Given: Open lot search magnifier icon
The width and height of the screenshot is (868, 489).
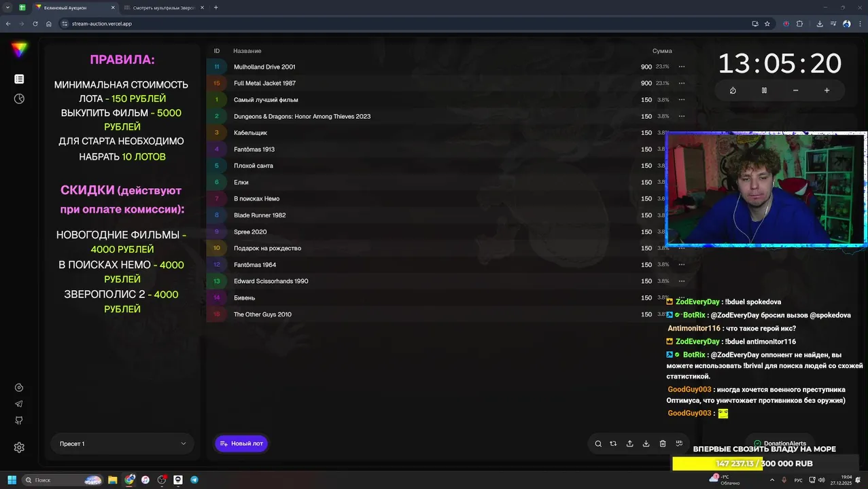Looking at the screenshot, I should tap(598, 443).
